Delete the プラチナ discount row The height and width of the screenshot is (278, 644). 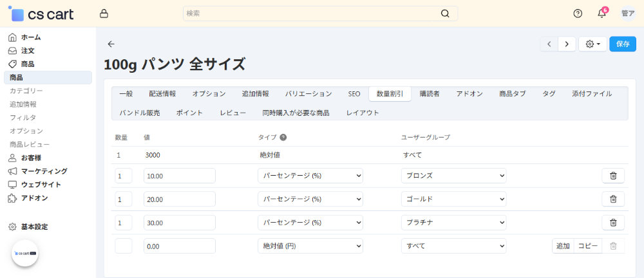(613, 223)
